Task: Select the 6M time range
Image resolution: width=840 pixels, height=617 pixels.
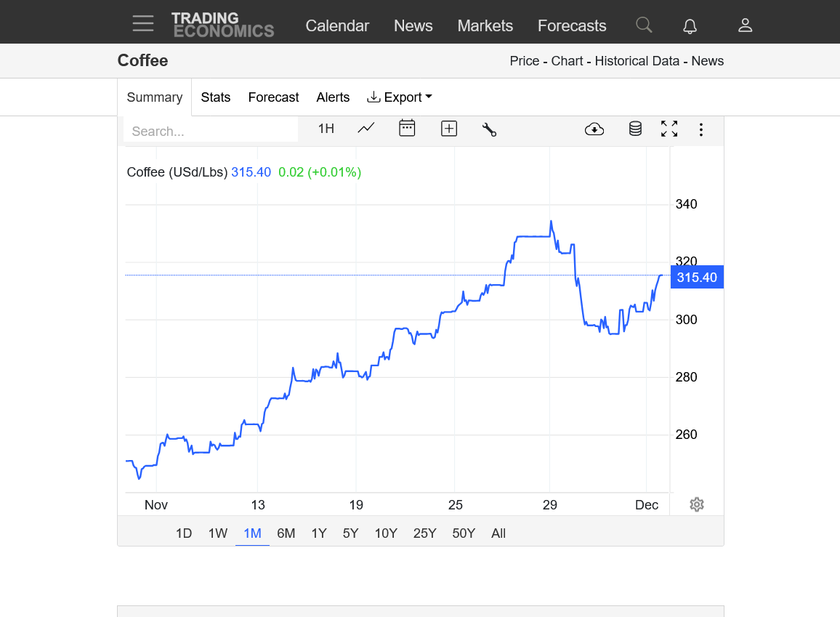Action: [x=286, y=533]
